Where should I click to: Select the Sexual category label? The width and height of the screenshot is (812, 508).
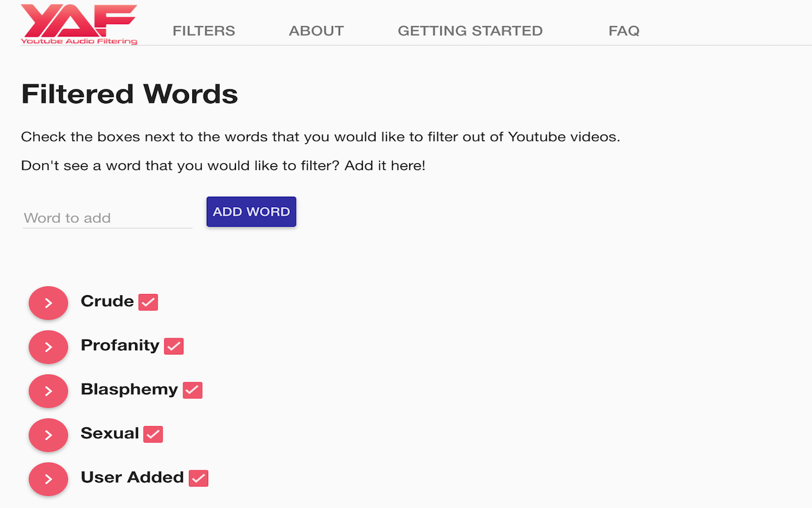[x=110, y=433]
